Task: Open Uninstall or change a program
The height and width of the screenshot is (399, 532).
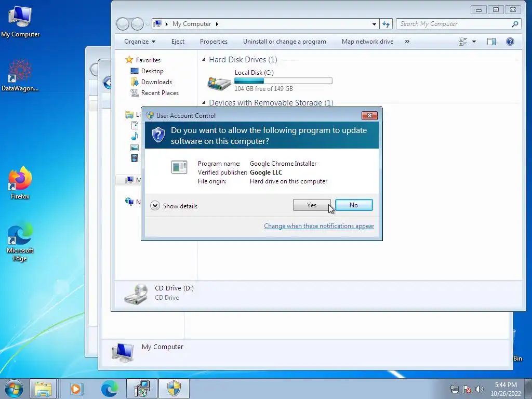Action: [284, 42]
